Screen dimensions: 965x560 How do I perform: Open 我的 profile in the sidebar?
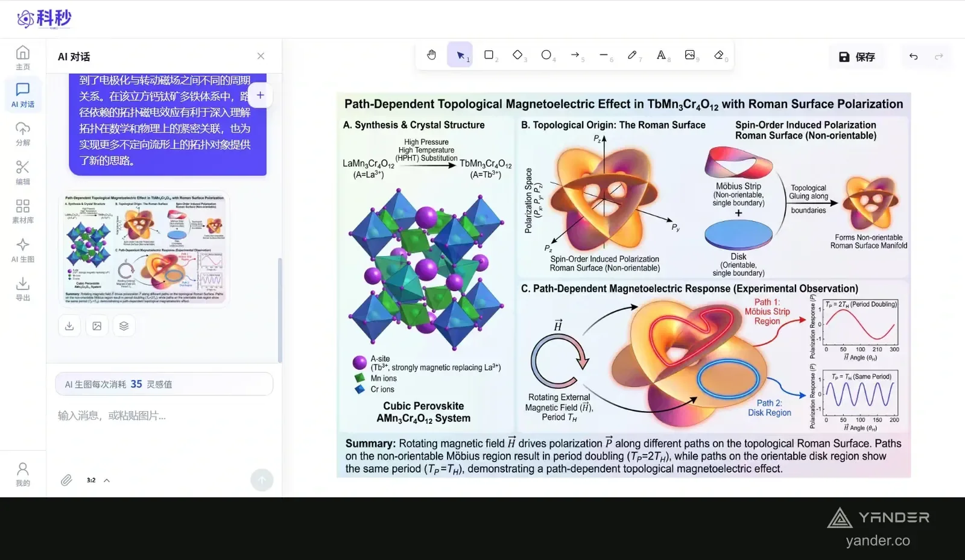pyautogui.click(x=23, y=474)
